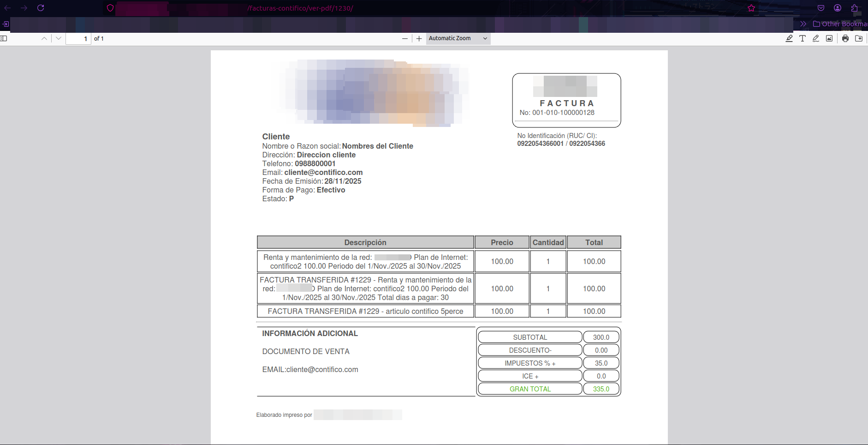Select the Text annotation tool
Image resolution: width=868 pixels, height=445 pixels.
(803, 39)
